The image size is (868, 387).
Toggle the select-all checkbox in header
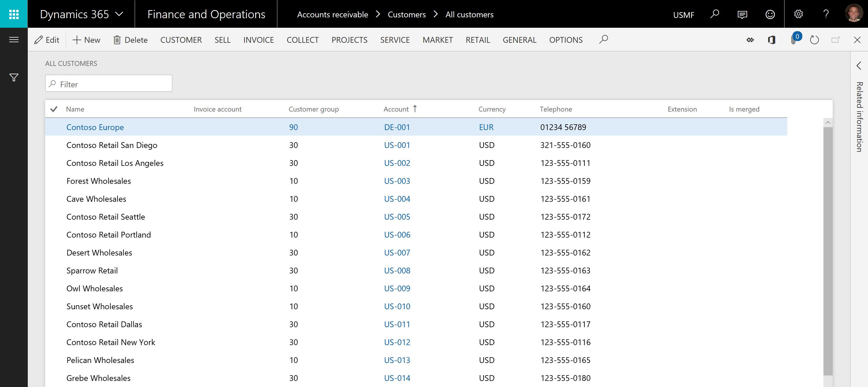pos(54,108)
